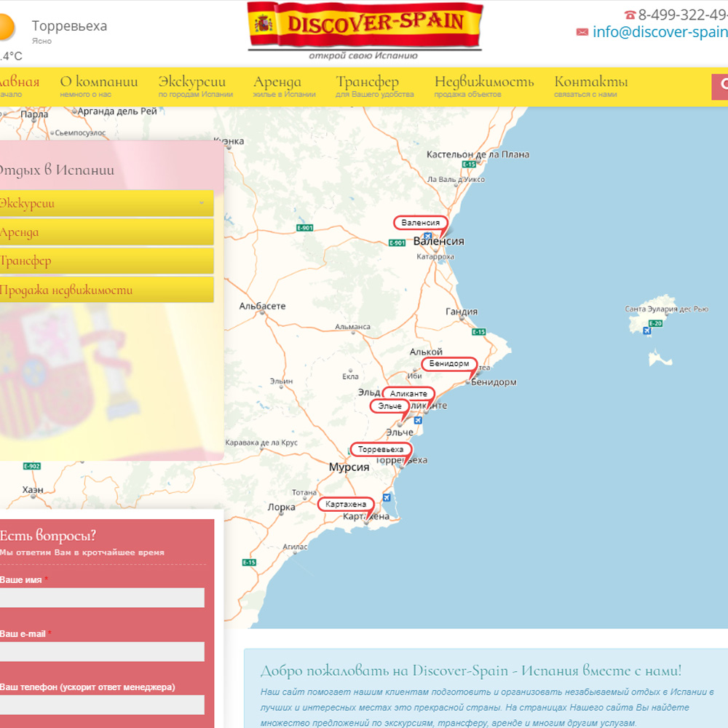Image resolution: width=728 pixels, height=728 pixels.
Task: Click the Добро пожаловать на Discover-Spain heading
Action: click(471, 670)
